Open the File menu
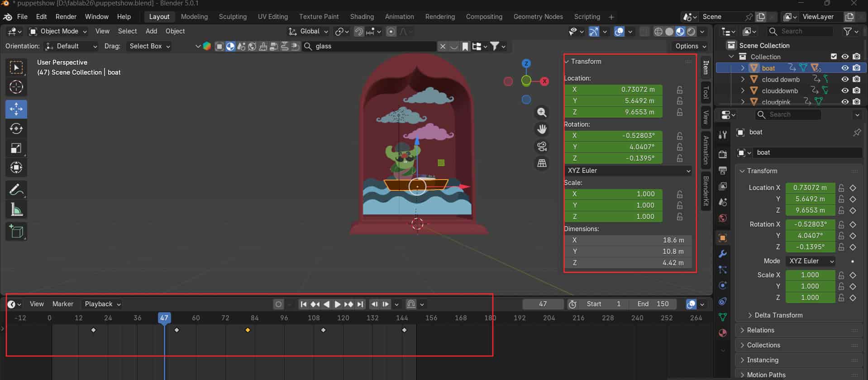868x380 pixels. click(x=22, y=17)
